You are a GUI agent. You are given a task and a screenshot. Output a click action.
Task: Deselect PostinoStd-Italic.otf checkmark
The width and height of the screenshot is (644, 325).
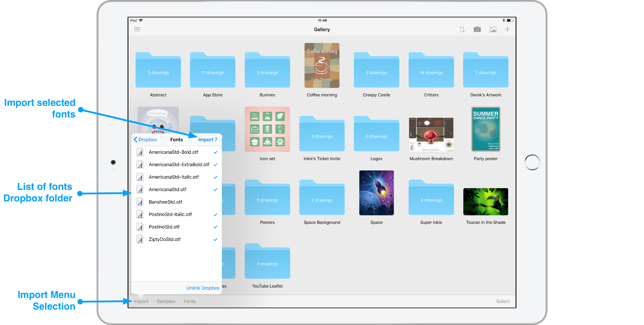215,215
